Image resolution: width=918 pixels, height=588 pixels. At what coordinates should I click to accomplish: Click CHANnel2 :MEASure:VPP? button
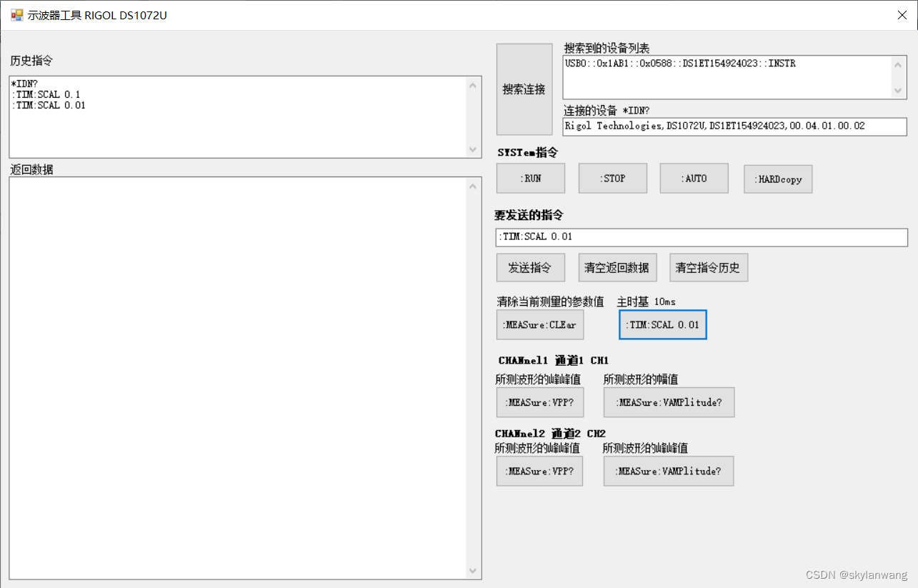point(539,471)
